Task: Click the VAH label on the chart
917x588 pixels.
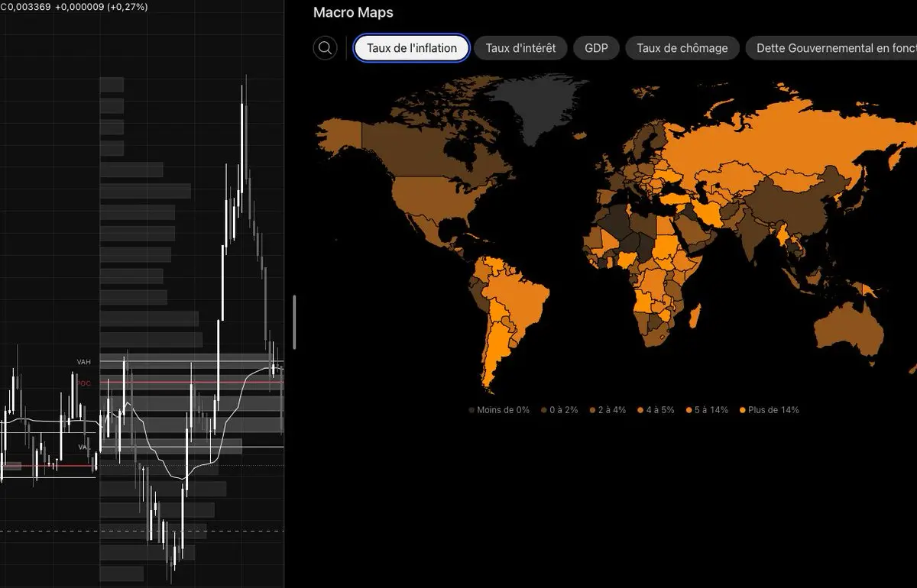Action: click(83, 362)
